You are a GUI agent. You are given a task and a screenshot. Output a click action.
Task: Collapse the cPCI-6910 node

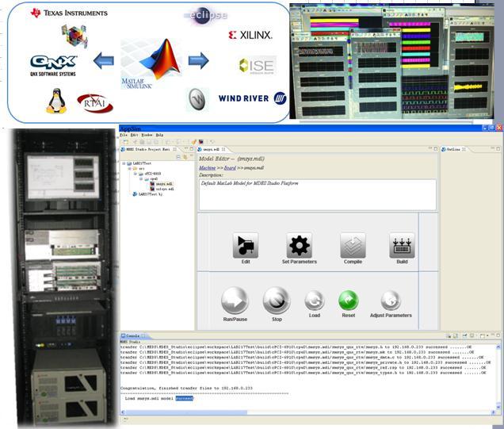(x=136, y=174)
